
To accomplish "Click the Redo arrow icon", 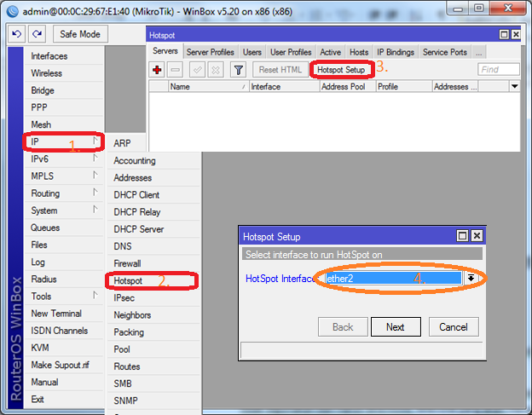I will point(37,34).
